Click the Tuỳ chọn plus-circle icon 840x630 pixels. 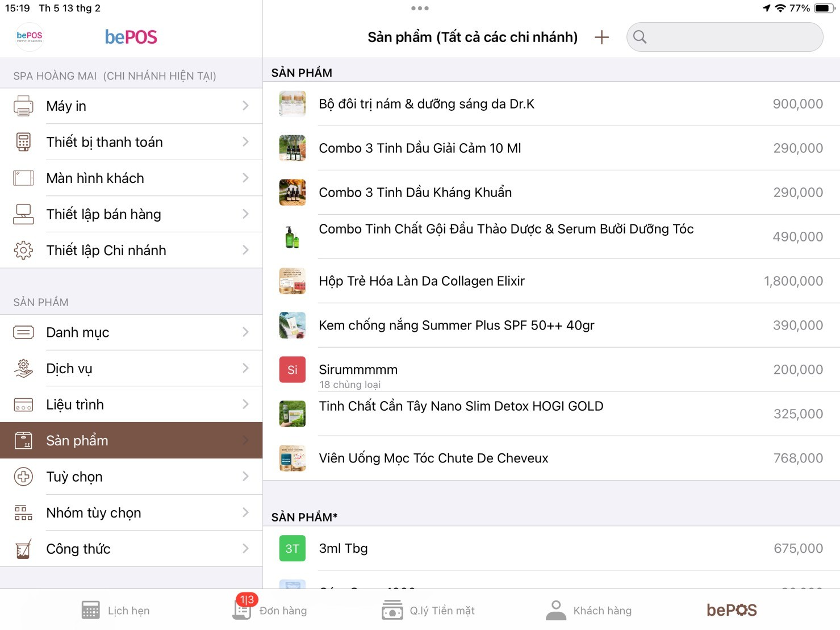point(23,477)
